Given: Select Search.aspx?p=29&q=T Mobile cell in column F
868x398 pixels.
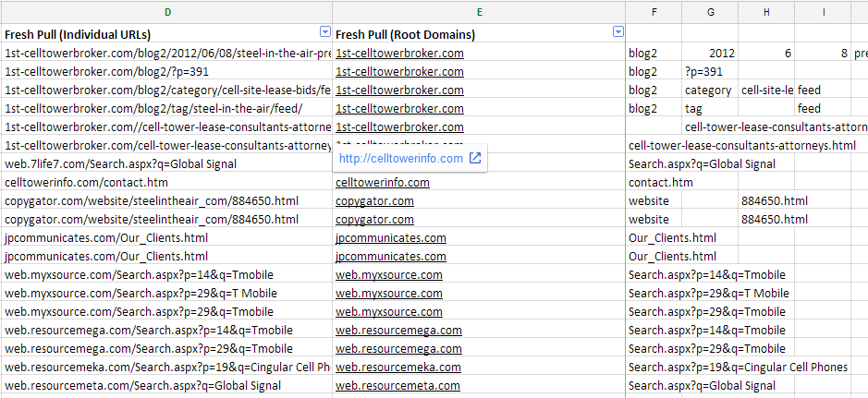Looking at the screenshot, I should (x=709, y=294).
